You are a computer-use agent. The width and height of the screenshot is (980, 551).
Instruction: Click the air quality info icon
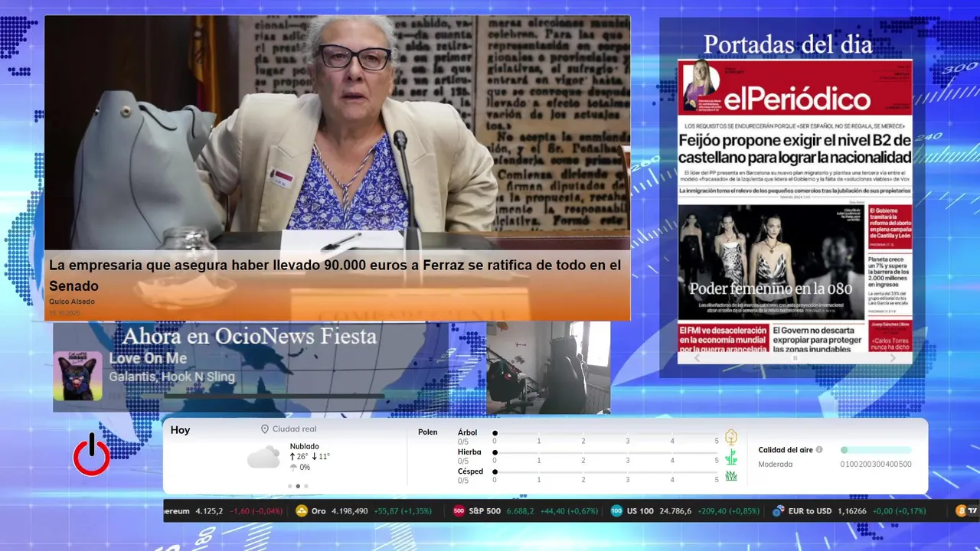coord(819,450)
